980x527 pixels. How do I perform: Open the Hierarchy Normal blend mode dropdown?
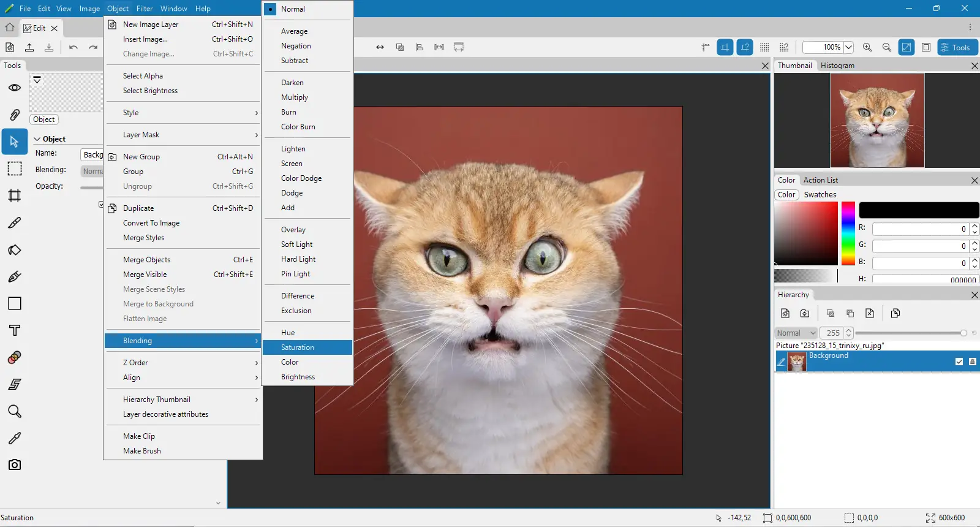click(x=796, y=333)
